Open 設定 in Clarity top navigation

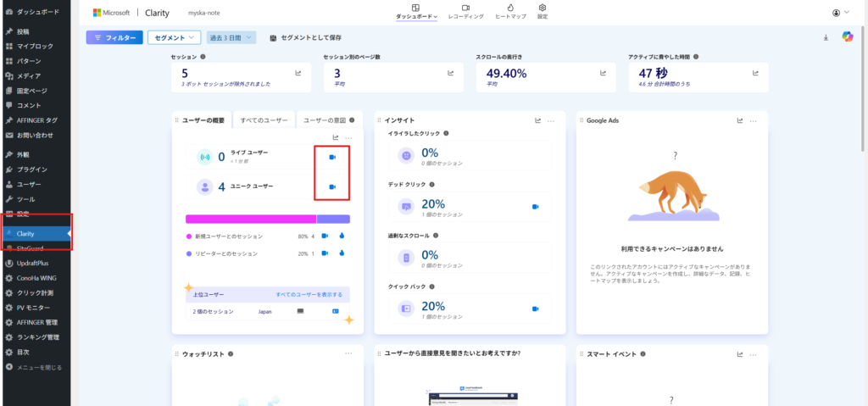[x=542, y=12]
